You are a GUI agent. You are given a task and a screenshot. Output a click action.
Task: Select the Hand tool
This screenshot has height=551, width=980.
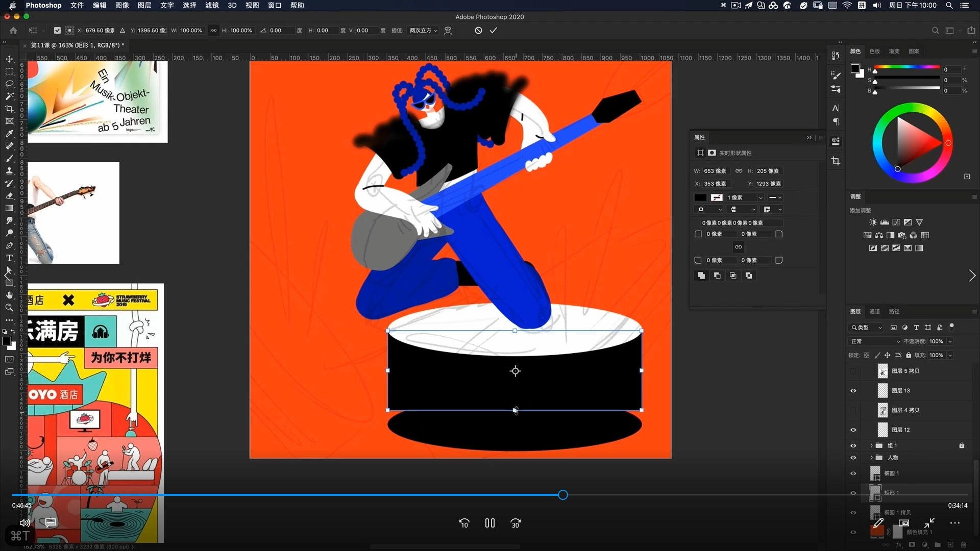9,295
